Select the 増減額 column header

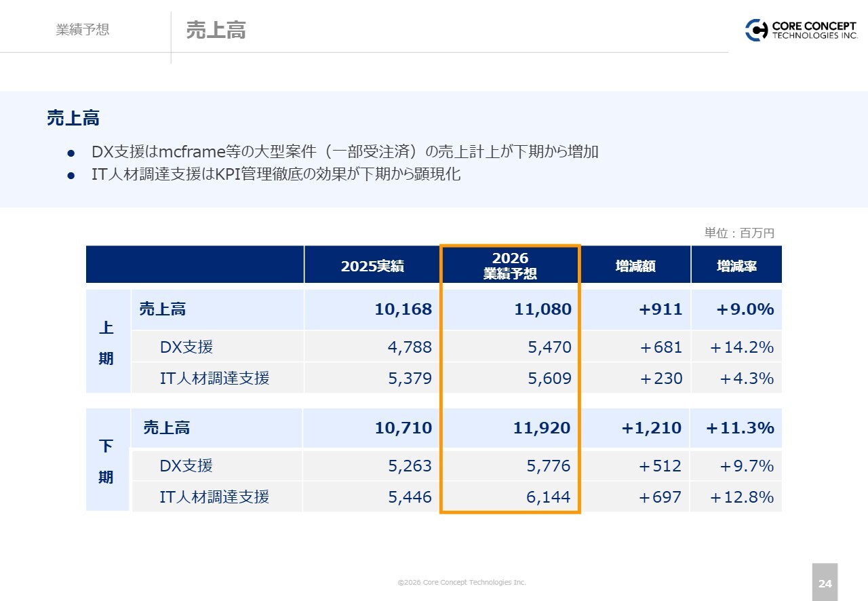pos(635,266)
